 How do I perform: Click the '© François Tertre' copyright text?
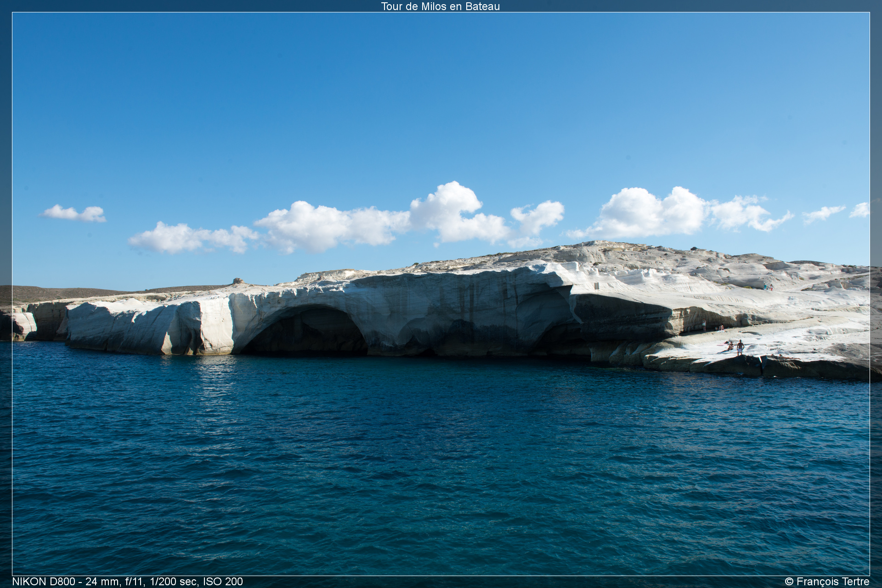point(827,582)
